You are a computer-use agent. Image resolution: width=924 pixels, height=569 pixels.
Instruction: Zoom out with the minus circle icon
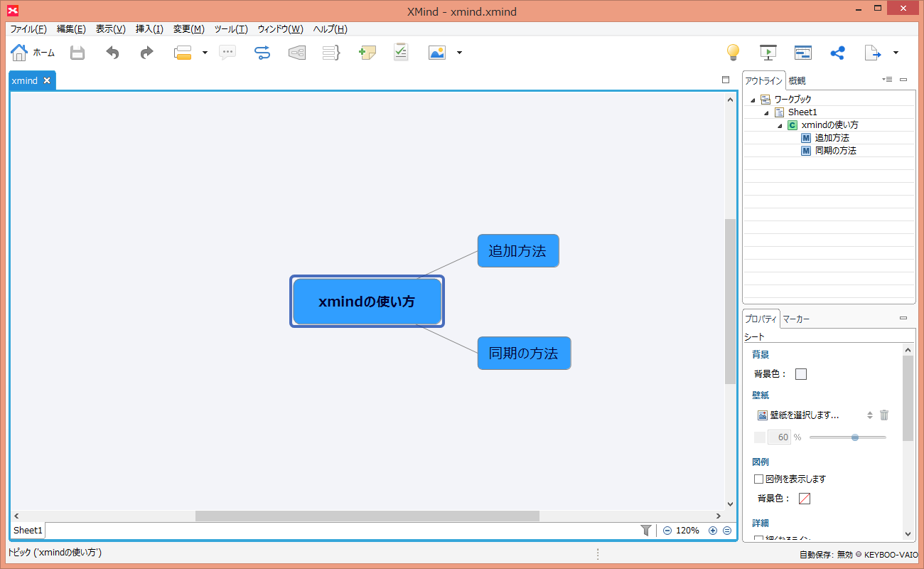pos(667,531)
